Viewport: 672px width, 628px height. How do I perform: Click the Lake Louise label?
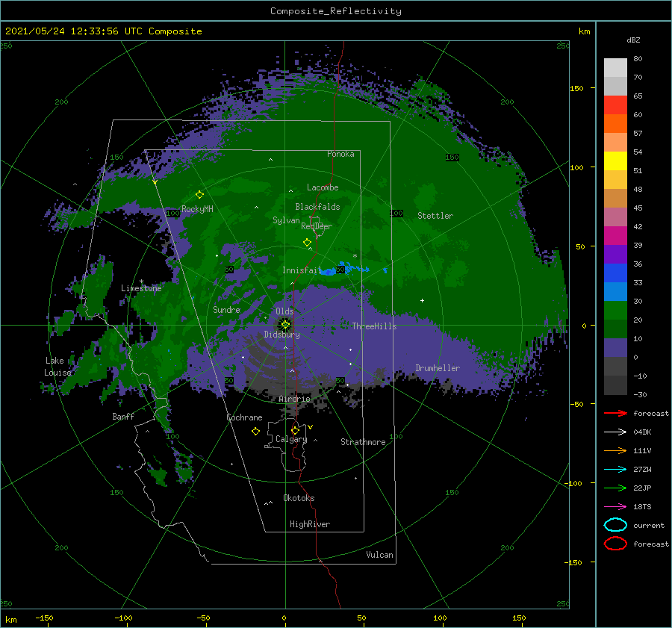57,367
